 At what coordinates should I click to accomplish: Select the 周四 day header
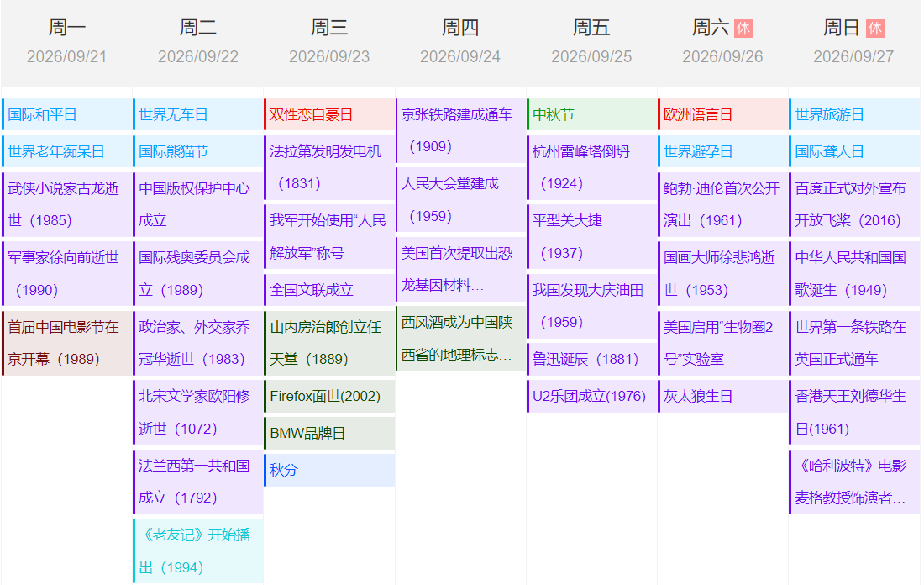(460, 28)
